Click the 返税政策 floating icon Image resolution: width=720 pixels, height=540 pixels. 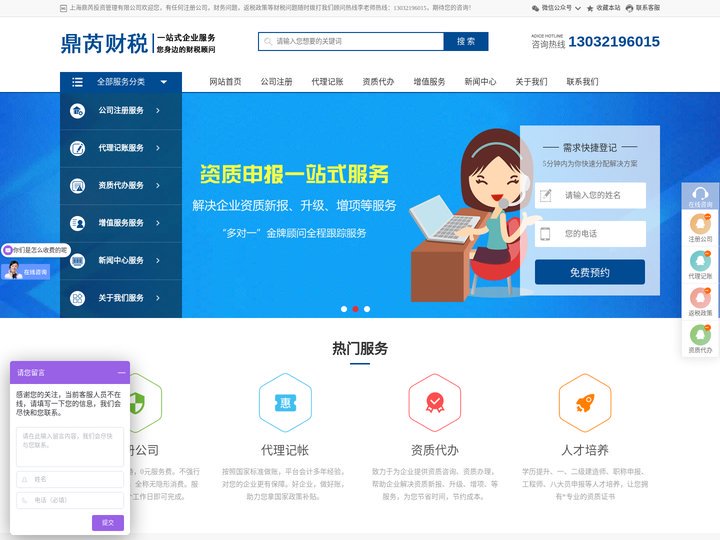700,299
